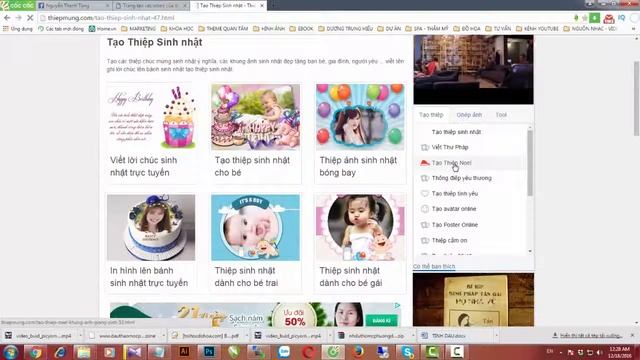Click the sidebar video advertisement
Image resolution: width=640 pixels, height=360 pixels.
click(473, 69)
